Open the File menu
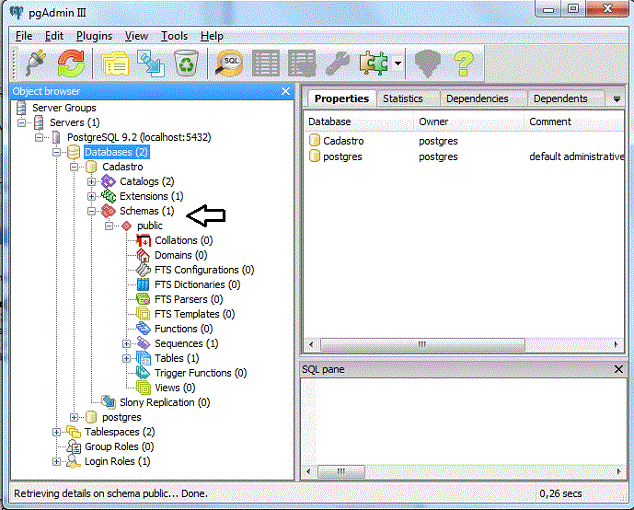 click(x=23, y=36)
